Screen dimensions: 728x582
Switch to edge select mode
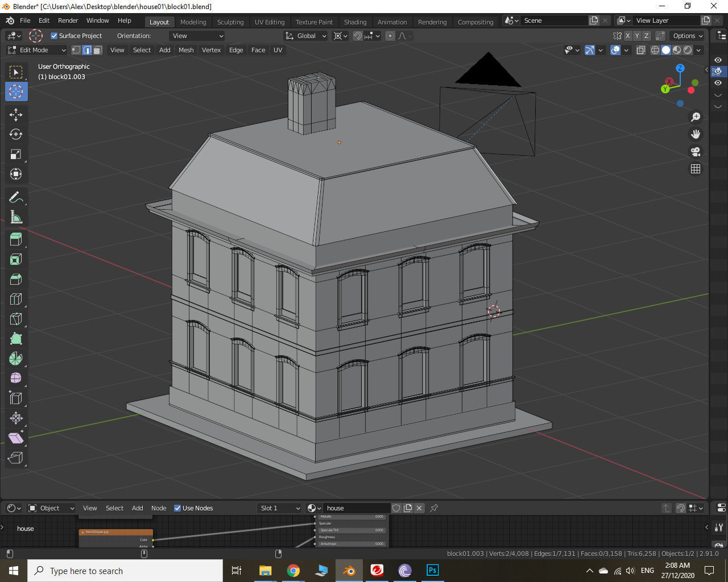tap(87, 50)
